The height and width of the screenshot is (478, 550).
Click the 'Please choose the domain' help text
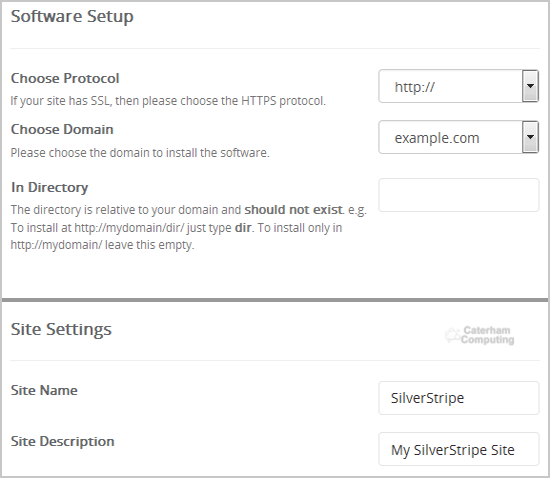pos(140,153)
